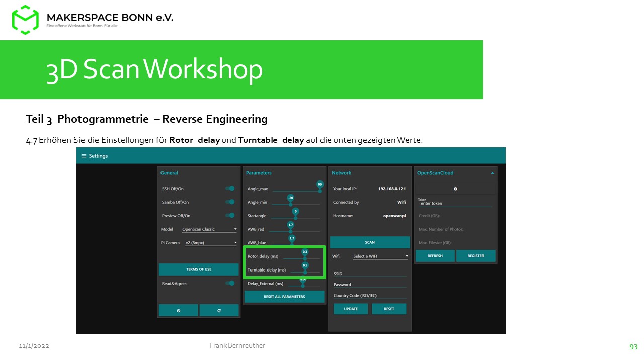Click the IP address 192.168.0.121
The height and width of the screenshot is (362, 644).
tap(392, 189)
